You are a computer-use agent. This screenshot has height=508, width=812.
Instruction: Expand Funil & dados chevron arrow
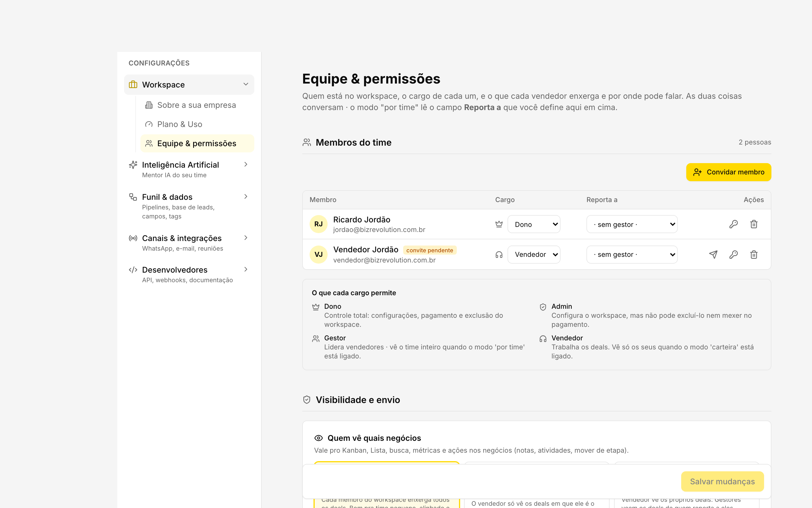(x=246, y=196)
